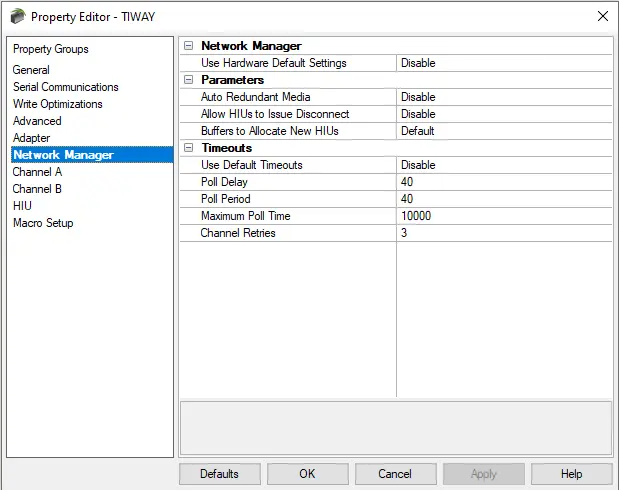This screenshot has height=490, width=619.
Task: Click the Timeouts section heading text
Action: 227,148
